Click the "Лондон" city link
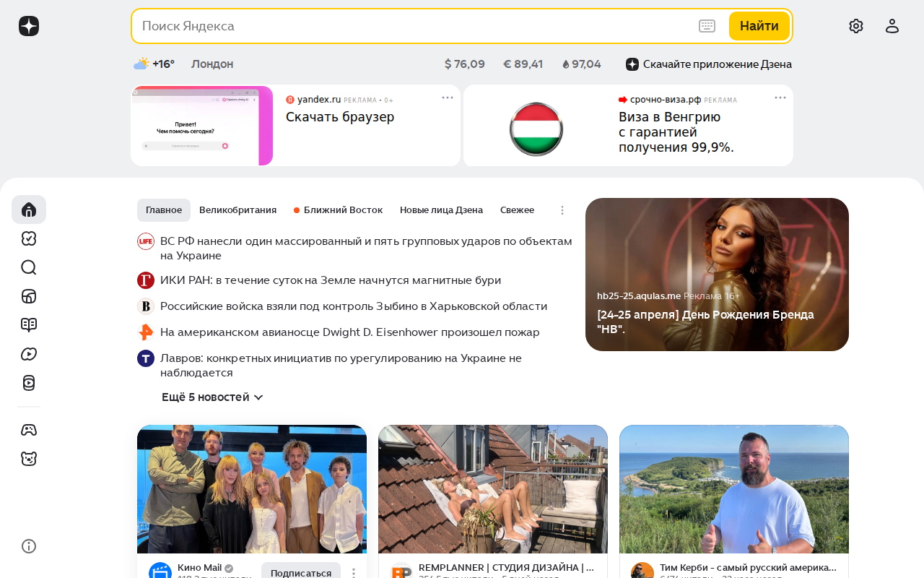 pyautogui.click(x=212, y=64)
